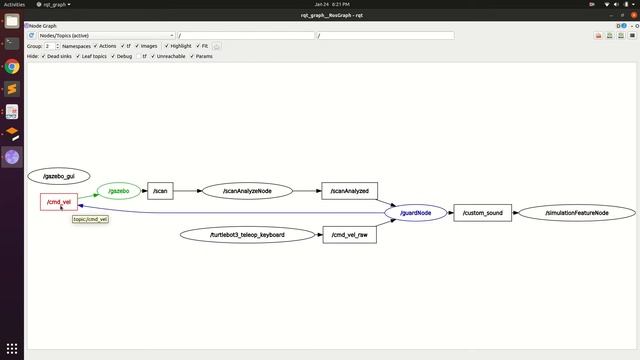Increase the Group depth spinner

[58, 44]
